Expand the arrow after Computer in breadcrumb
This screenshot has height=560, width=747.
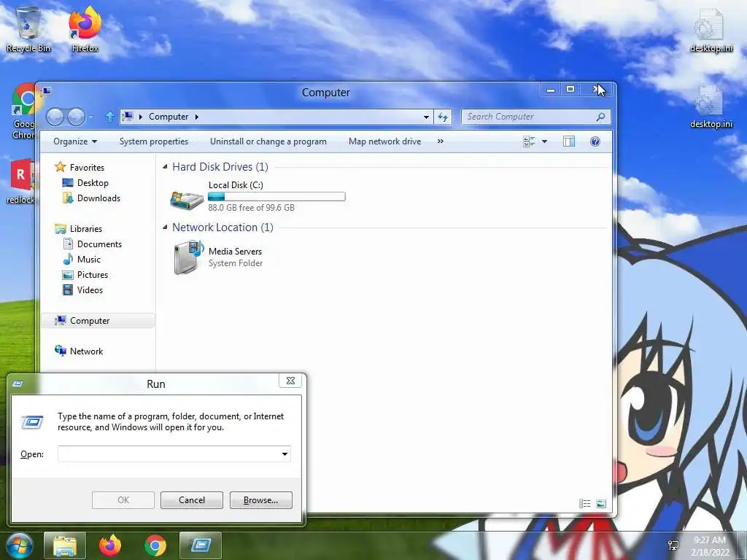coord(196,117)
